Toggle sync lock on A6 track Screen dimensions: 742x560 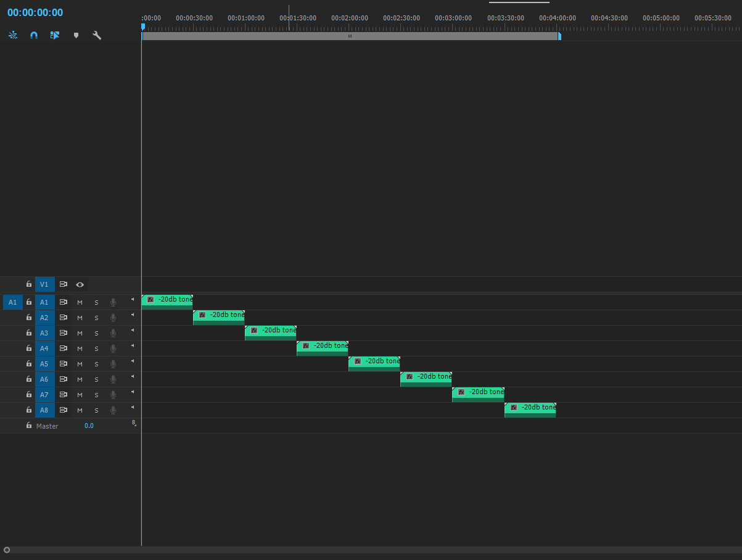pos(63,379)
